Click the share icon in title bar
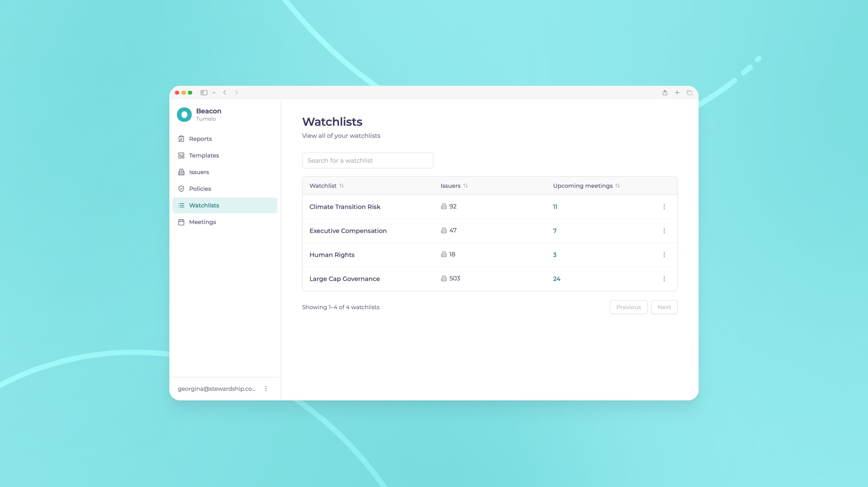868x487 pixels. (x=665, y=92)
